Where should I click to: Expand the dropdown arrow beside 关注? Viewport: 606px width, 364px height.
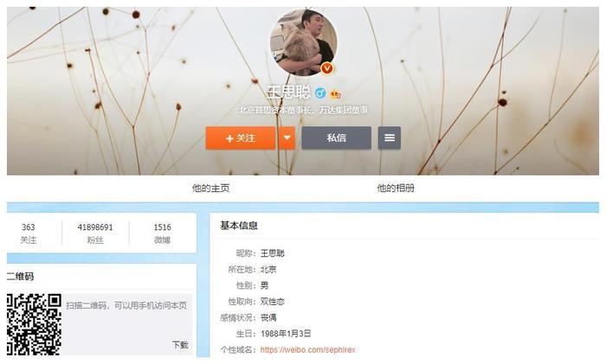287,137
